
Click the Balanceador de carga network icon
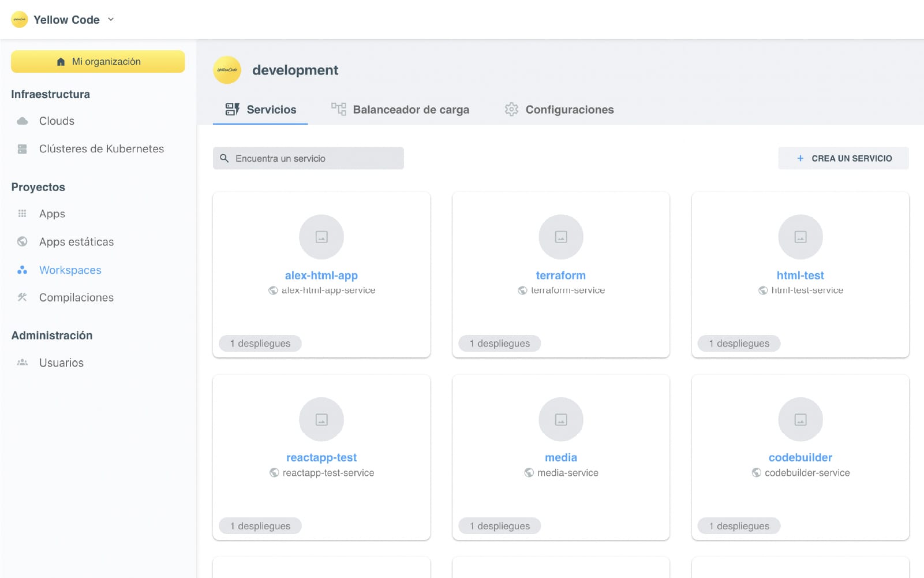click(338, 109)
